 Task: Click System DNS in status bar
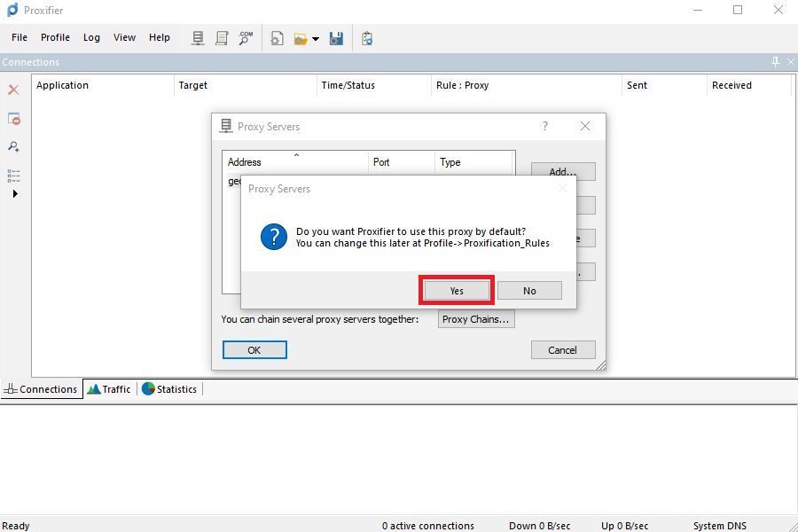[x=720, y=526]
